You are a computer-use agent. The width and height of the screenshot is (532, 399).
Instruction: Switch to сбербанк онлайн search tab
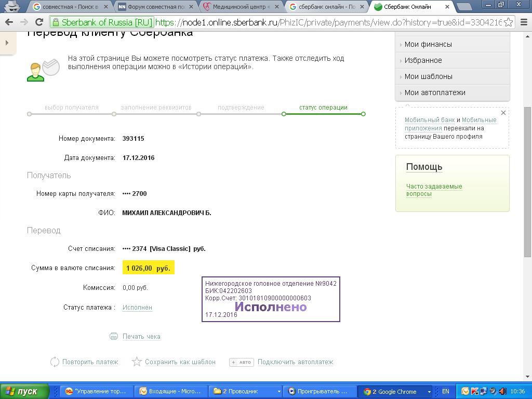[327, 6]
